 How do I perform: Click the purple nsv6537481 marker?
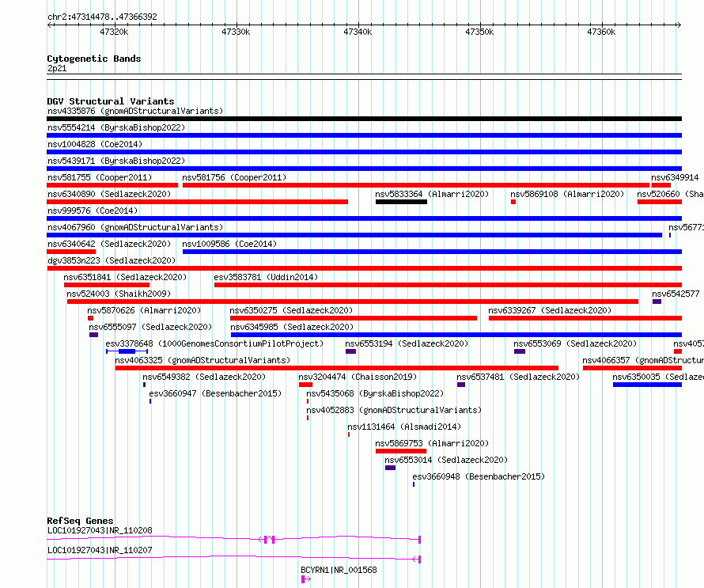(461, 385)
